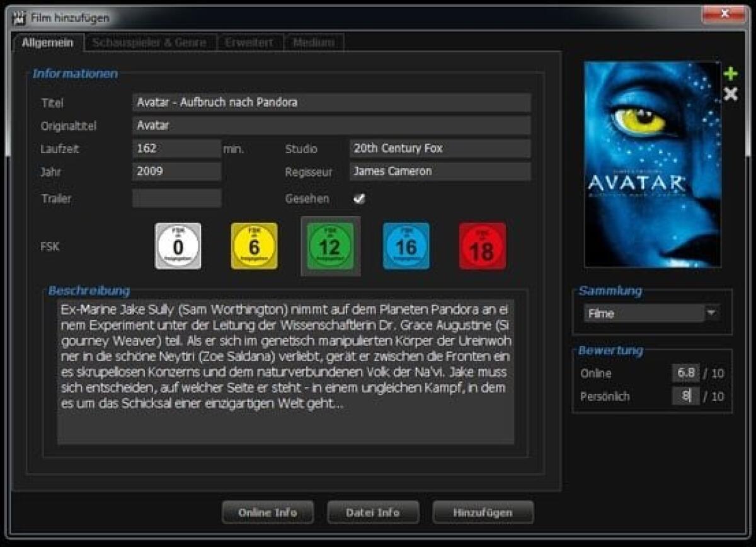Select the FSK 6 rating icon

(254, 246)
